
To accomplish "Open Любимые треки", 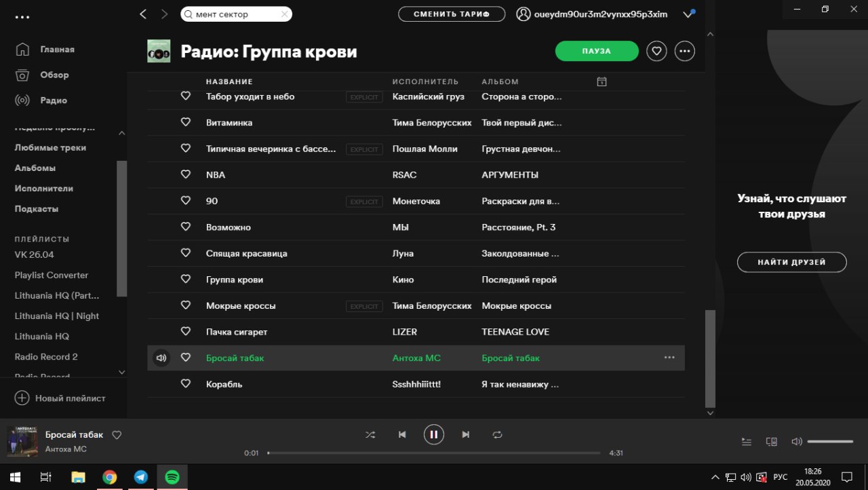I will [50, 147].
